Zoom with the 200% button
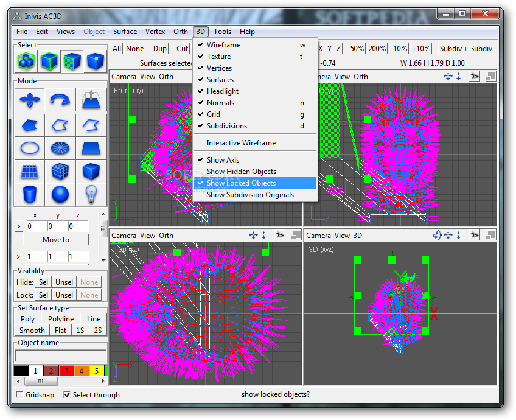The image size is (516, 420). (x=377, y=49)
